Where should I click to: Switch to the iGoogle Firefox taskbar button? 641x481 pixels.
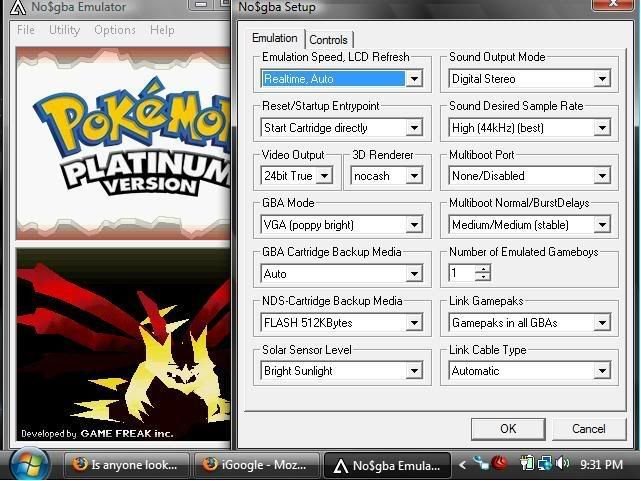(x=256, y=465)
